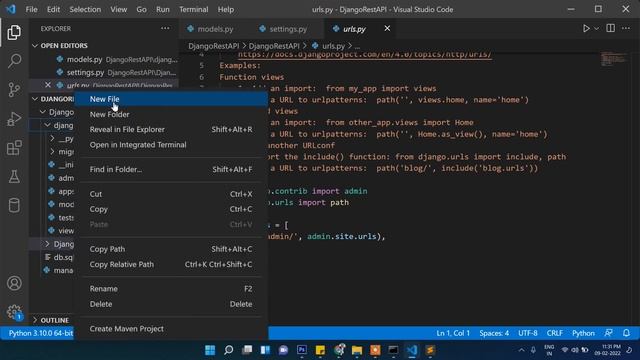This screenshot has width=640, height=360.
Task: Expand the Outline section
Action: coord(35,320)
